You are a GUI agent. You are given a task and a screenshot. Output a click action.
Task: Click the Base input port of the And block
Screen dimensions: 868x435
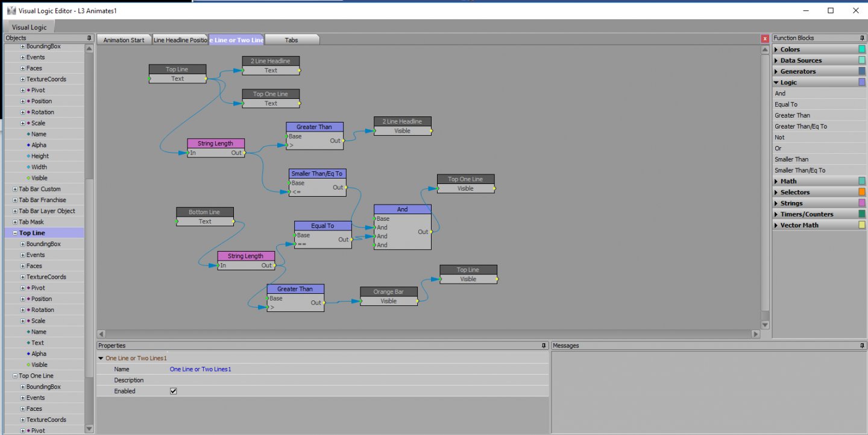pos(374,218)
